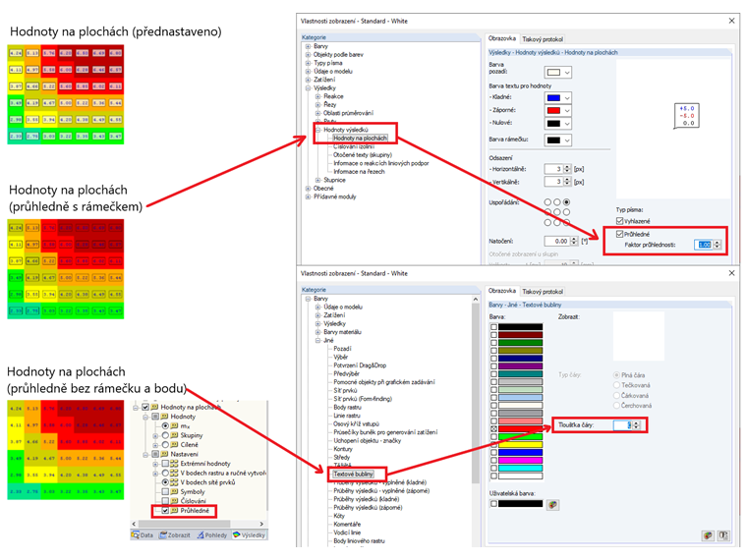747x560 pixels.
Task: Click the Faktor průhlednosti input field
Action: pos(704,245)
